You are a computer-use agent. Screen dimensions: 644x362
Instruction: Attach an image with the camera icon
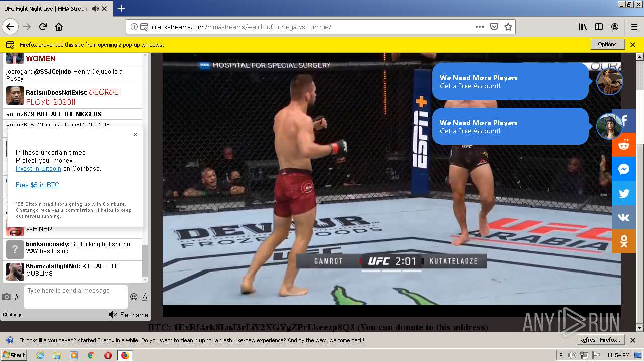click(6, 297)
